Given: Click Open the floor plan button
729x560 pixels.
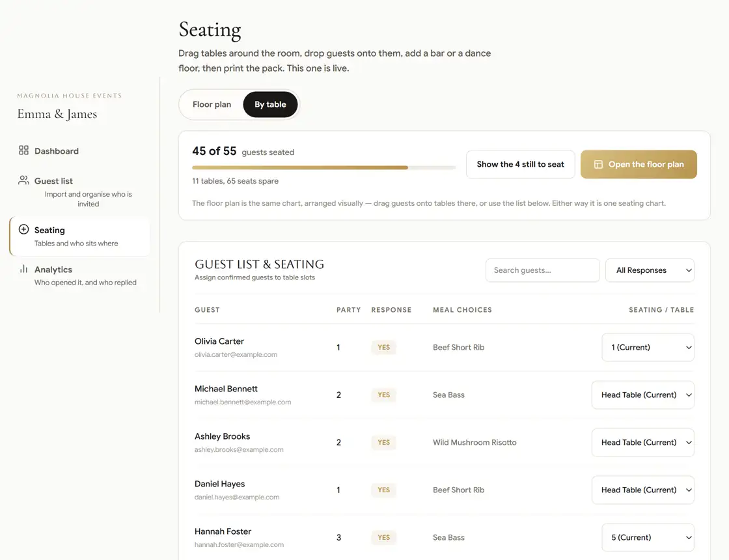Looking at the screenshot, I should click(639, 164).
